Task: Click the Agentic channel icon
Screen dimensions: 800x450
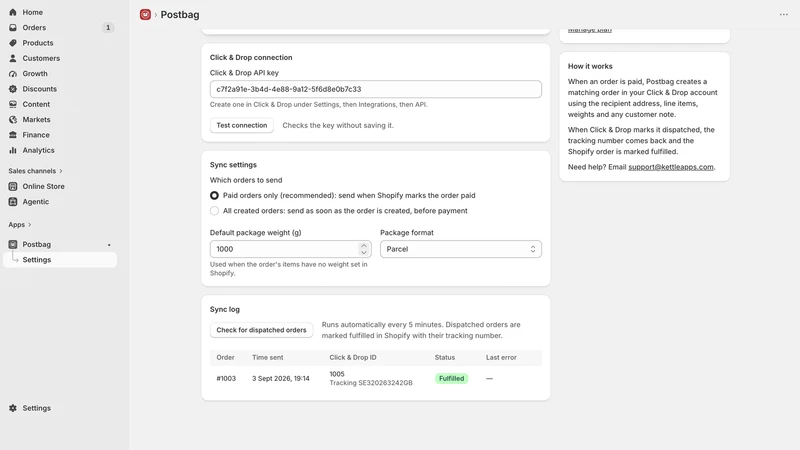Action: (x=13, y=202)
